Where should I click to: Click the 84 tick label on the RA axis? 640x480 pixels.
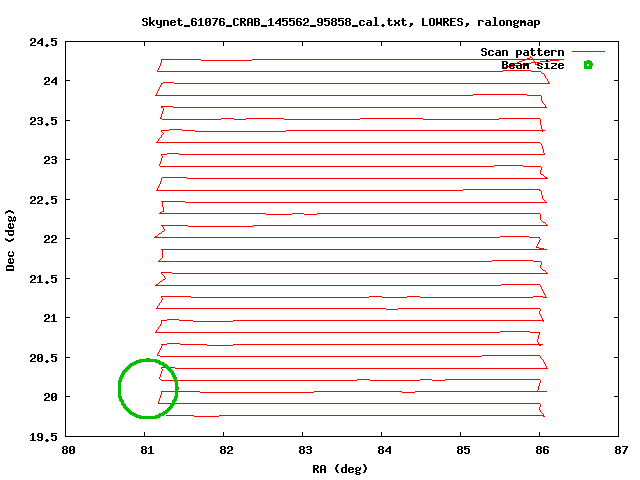tap(384, 450)
